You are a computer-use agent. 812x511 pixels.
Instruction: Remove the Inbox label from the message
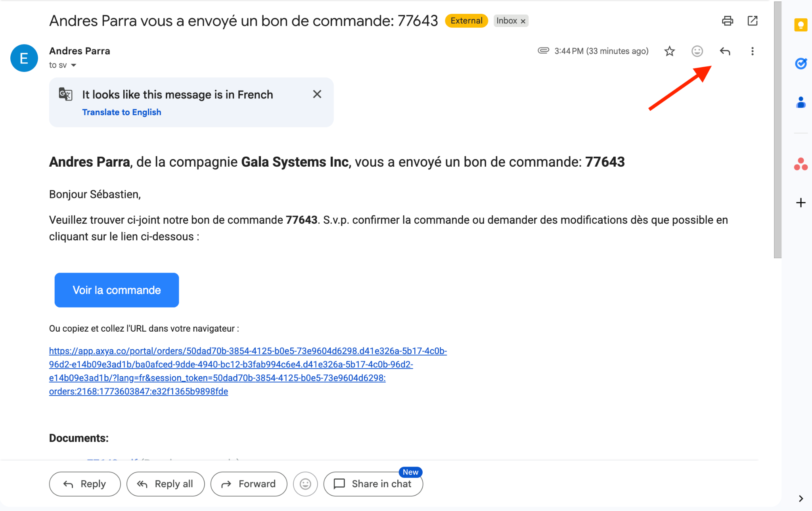(523, 21)
